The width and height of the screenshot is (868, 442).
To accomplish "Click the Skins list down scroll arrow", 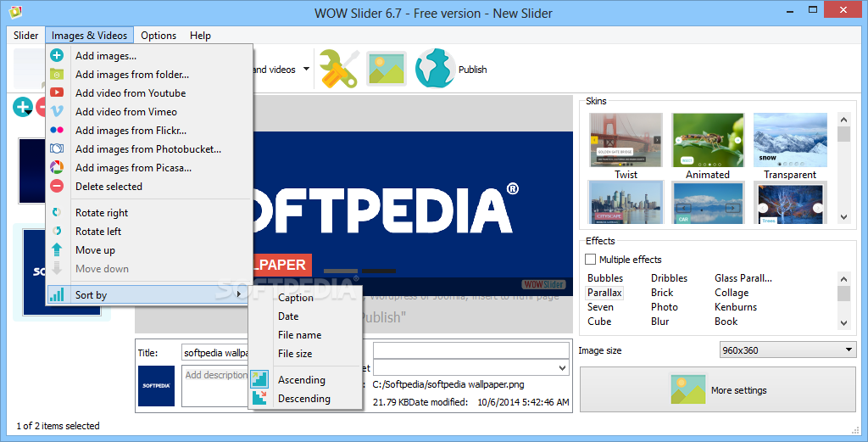I will 843,217.
